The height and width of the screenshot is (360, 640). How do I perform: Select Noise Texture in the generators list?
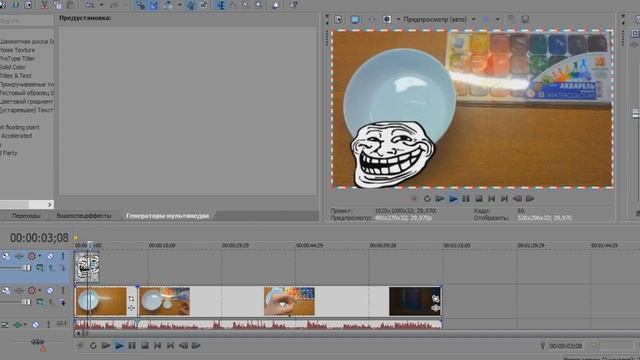[18, 50]
